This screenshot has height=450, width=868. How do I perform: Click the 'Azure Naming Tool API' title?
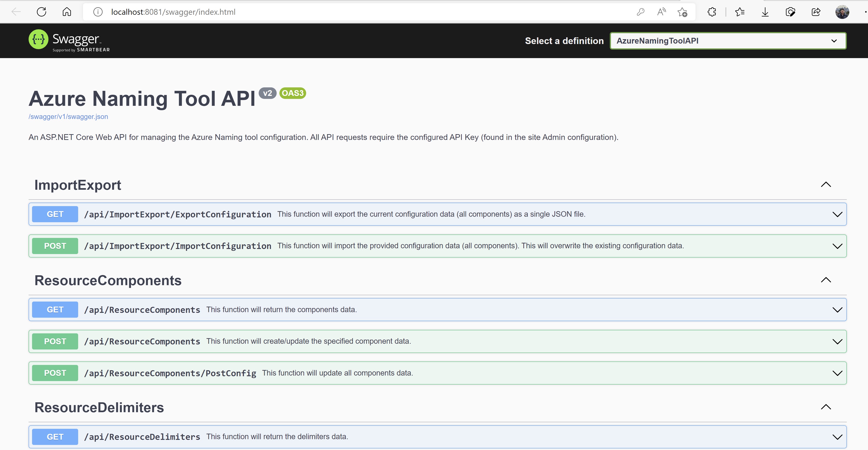pyautogui.click(x=142, y=99)
